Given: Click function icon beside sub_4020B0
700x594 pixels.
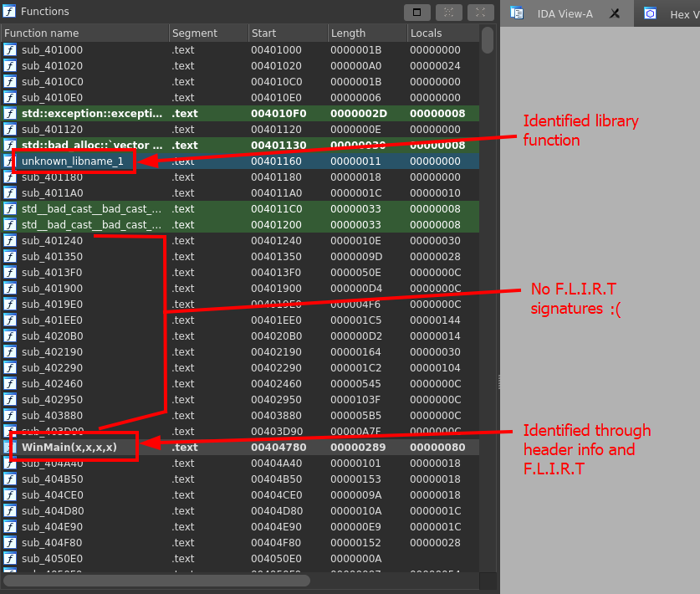Looking at the screenshot, I should (10, 335).
